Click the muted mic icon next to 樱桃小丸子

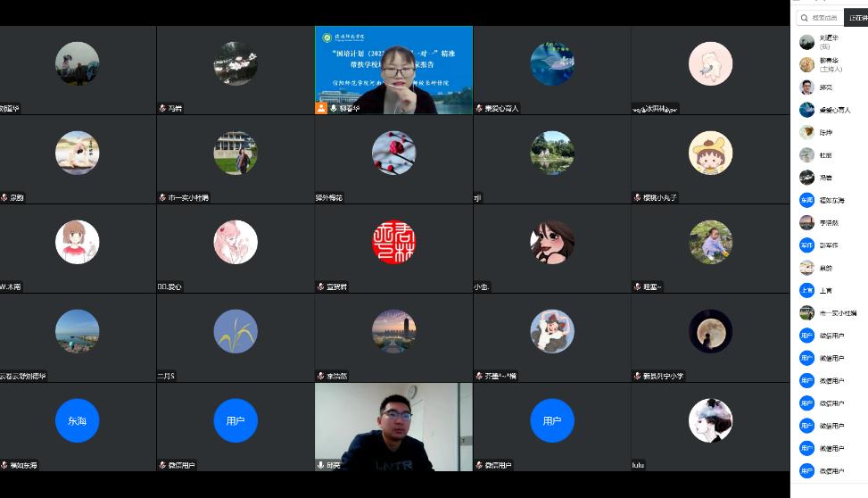tap(636, 197)
